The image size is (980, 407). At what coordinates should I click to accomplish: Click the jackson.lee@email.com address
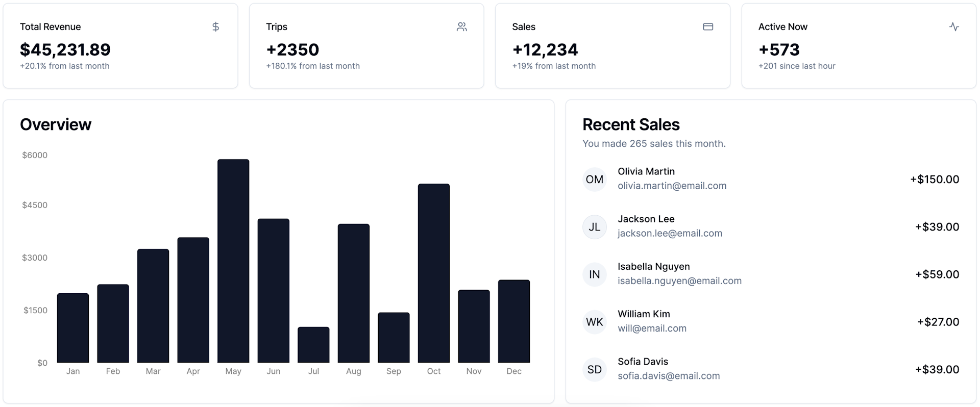tap(670, 233)
